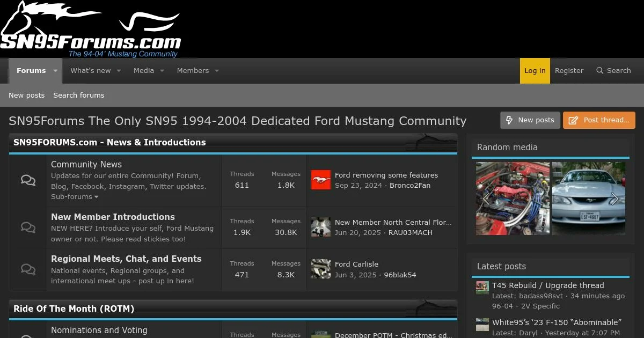The image size is (644, 338).
Task: Click the T45 Rebuild thread avatar
Action: pyautogui.click(x=482, y=288)
